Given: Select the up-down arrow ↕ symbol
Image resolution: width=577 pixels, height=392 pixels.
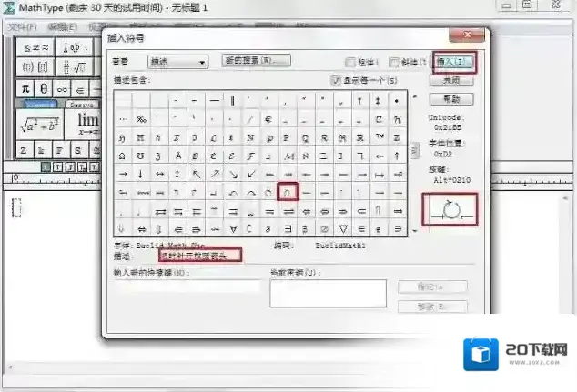Looking at the screenshot, I should [x=177, y=174].
